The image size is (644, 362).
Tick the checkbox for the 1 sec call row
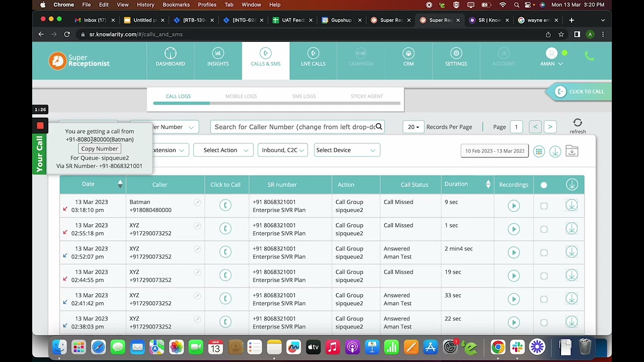(544, 229)
